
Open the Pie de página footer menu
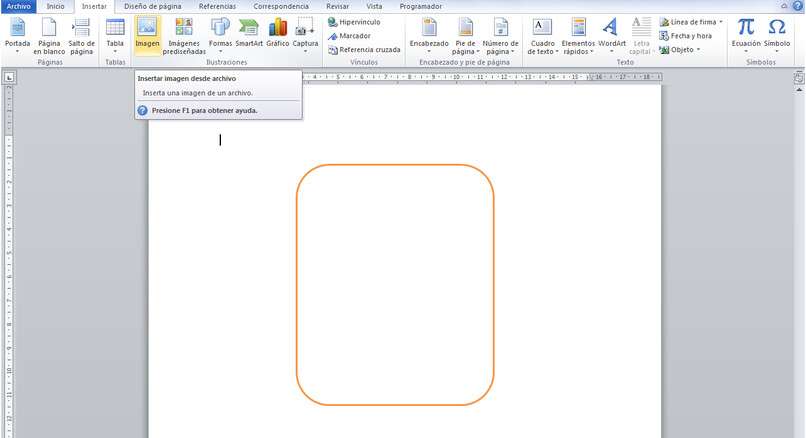[x=465, y=36]
